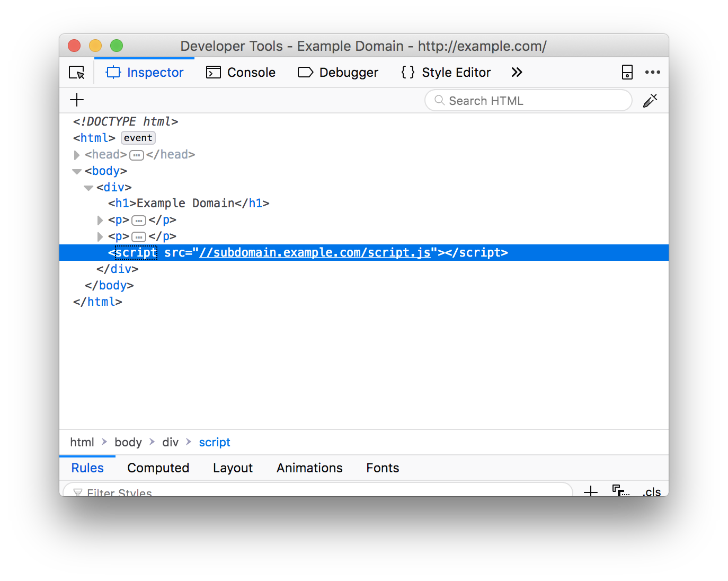
Task: Grab a color with the eyedropper
Action: (x=650, y=101)
